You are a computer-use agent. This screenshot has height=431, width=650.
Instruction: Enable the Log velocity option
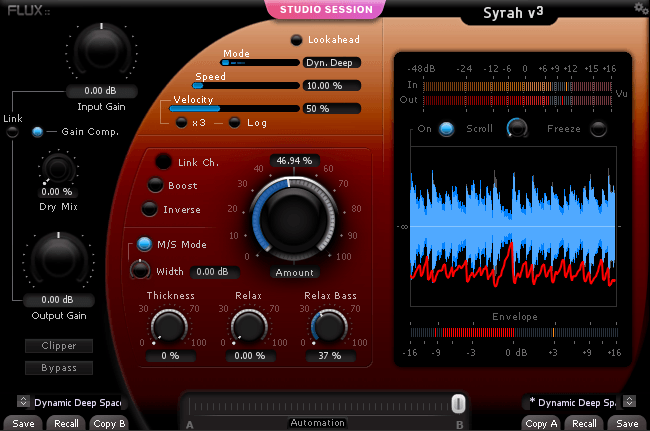tap(234, 122)
